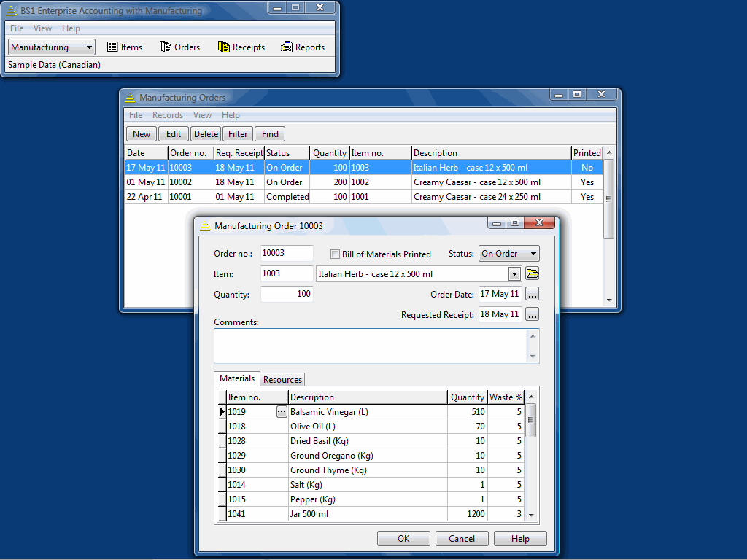
Task: Confirm the order with the OK button
Action: click(403, 539)
